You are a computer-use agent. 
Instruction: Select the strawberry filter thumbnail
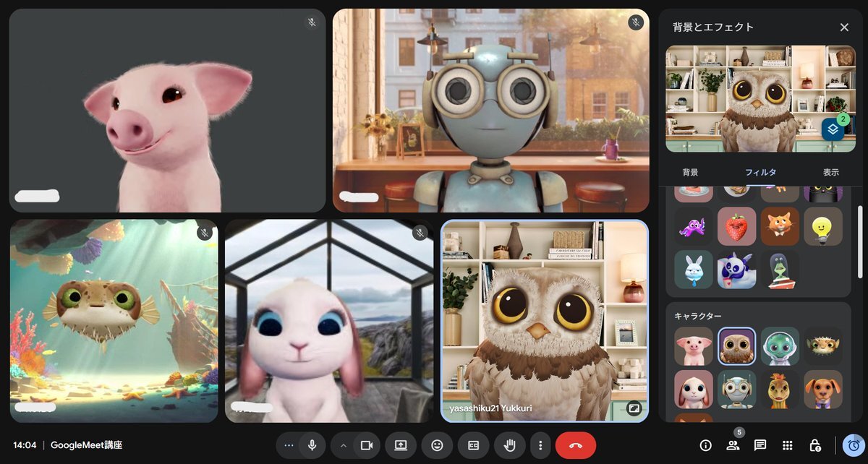[736, 226]
